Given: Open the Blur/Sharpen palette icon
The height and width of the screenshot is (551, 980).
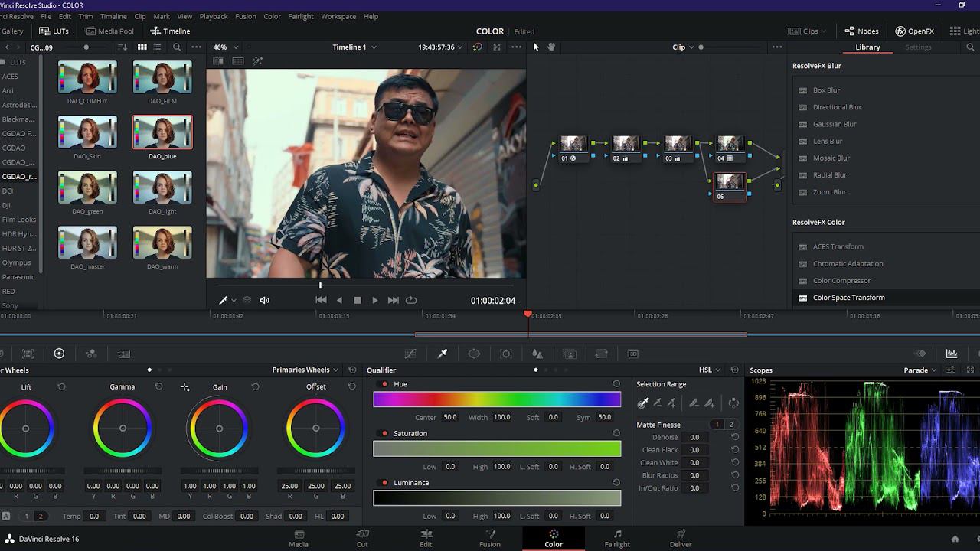Looking at the screenshot, I should click(537, 354).
